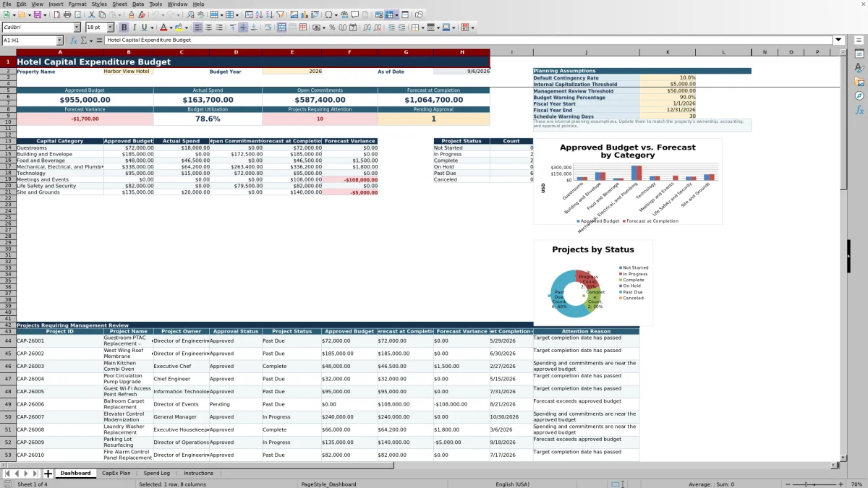Screen dimensions: 868x488
Task: Toggle Align Left button
Action: (198, 27)
